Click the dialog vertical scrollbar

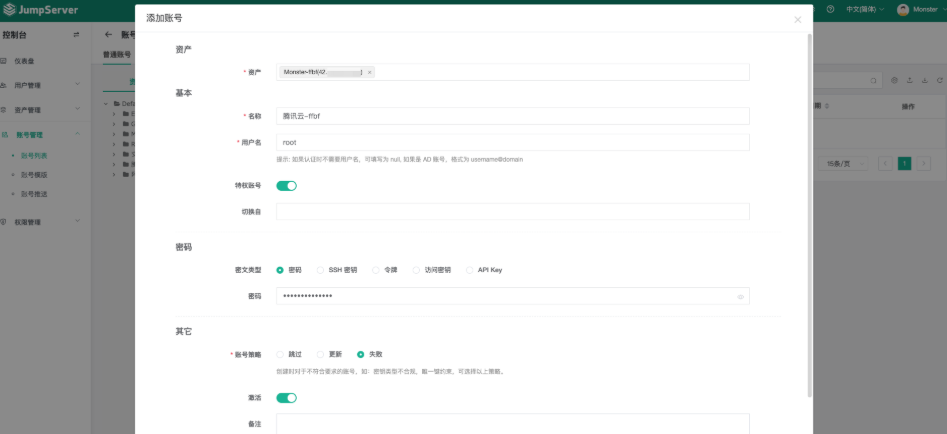(x=809, y=215)
